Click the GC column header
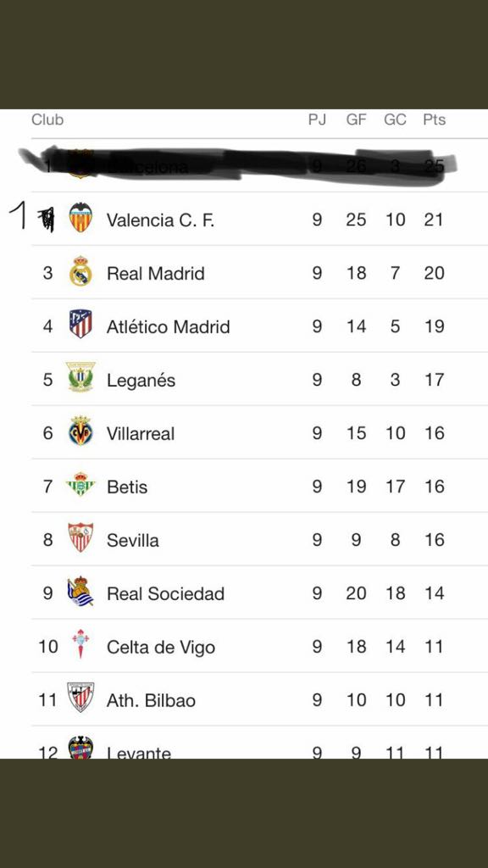Screen dimensions: 488x868 (395, 120)
